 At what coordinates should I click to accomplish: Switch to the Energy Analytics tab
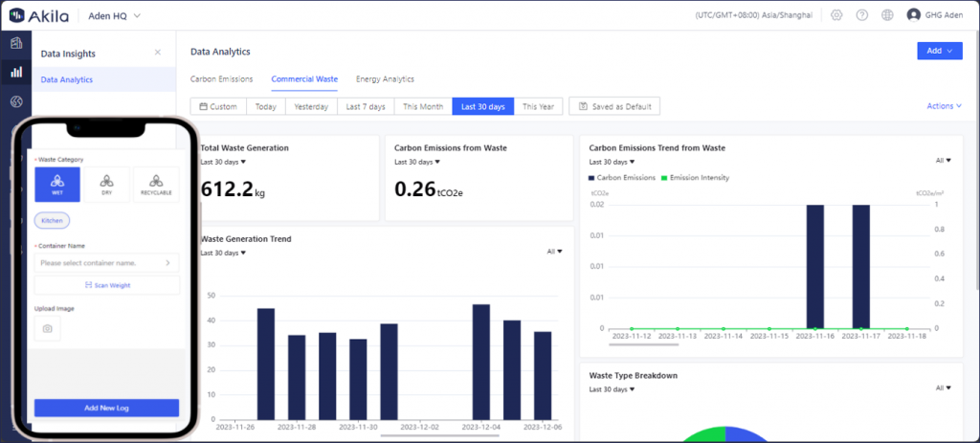(385, 79)
